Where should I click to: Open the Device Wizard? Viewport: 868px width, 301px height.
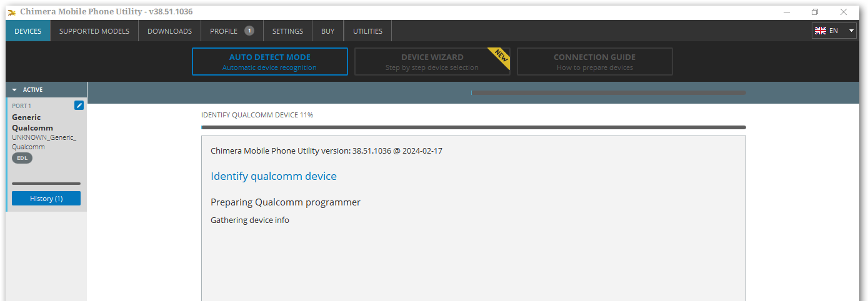(432, 62)
